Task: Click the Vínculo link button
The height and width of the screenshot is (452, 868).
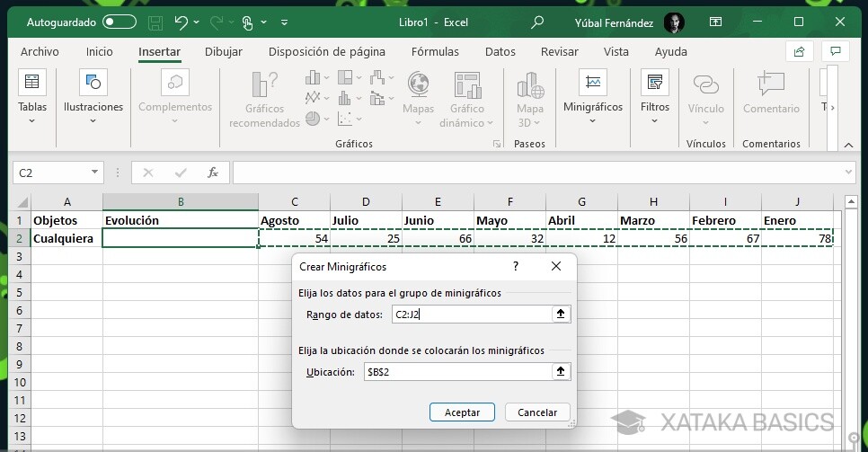Action: click(705, 100)
